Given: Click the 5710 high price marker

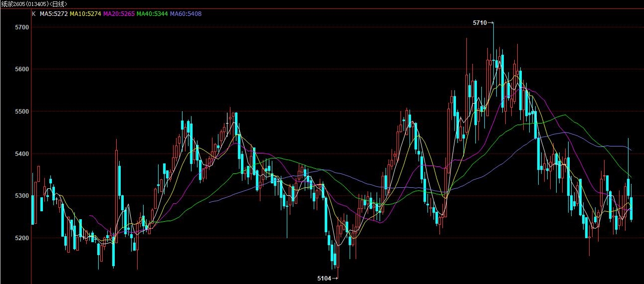Looking at the screenshot, I should coord(480,23).
